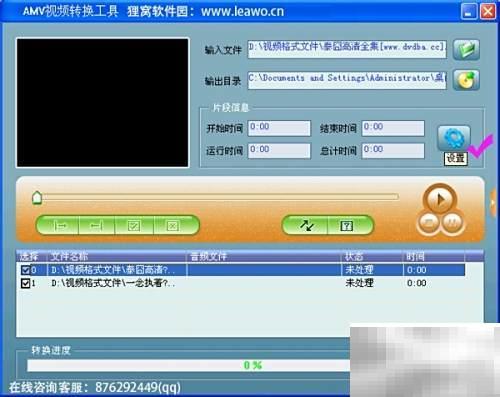Stop the video playback

click(x=429, y=222)
